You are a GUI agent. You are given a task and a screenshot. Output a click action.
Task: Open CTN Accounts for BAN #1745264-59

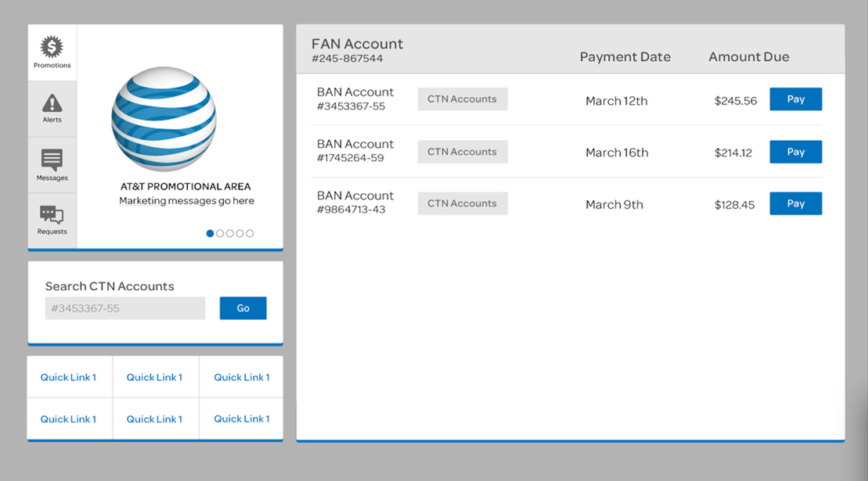pos(463,152)
